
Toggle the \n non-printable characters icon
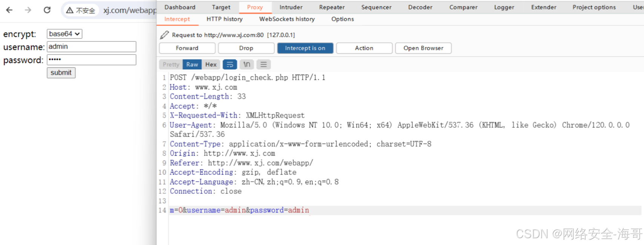coord(247,64)
